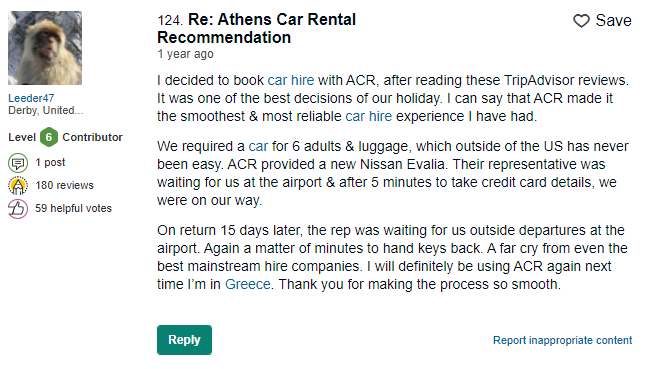Click the 'Derby, United...' location text
Image resolution: width=649 pixels, height=369 pixels.
pos(46,110)
